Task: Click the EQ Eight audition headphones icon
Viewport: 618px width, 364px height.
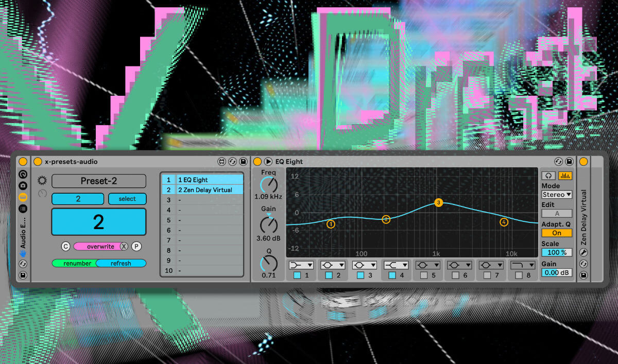Action: point(550,176)
